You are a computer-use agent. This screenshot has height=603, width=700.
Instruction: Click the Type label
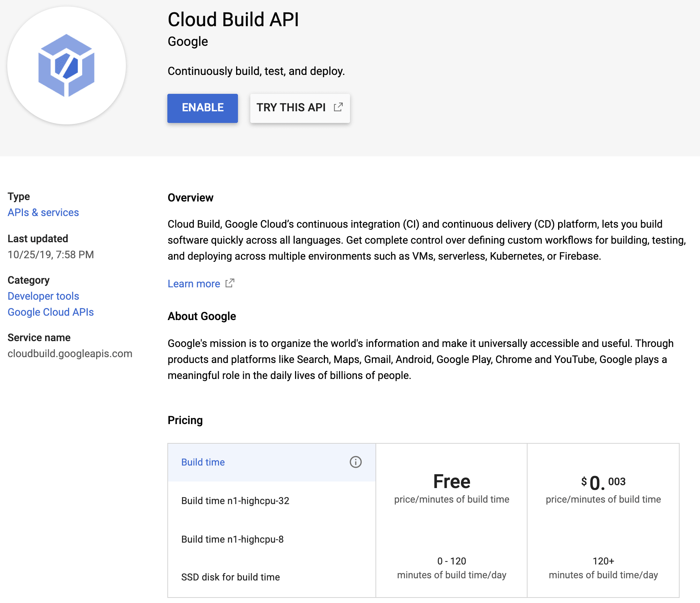pyautogui.click(x=19, y=197)
